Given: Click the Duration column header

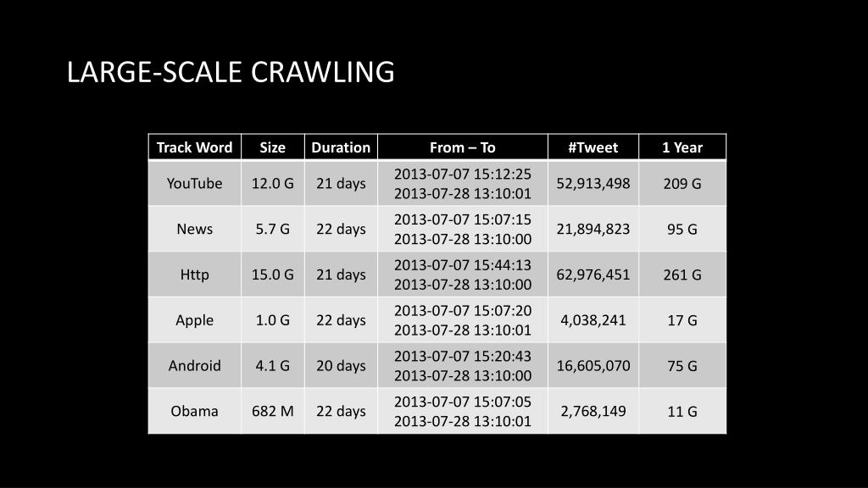Looking at the screenshot, I should pyautogui.click(x=341, y=147).
